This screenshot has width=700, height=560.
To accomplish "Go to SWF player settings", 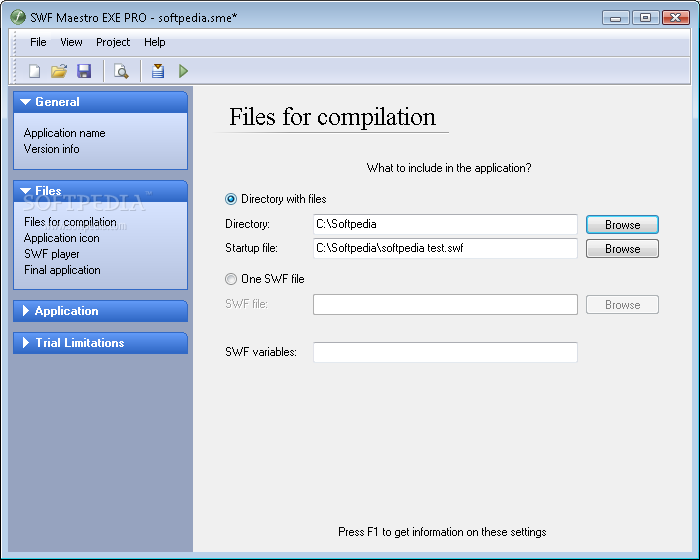I will 52,254.
